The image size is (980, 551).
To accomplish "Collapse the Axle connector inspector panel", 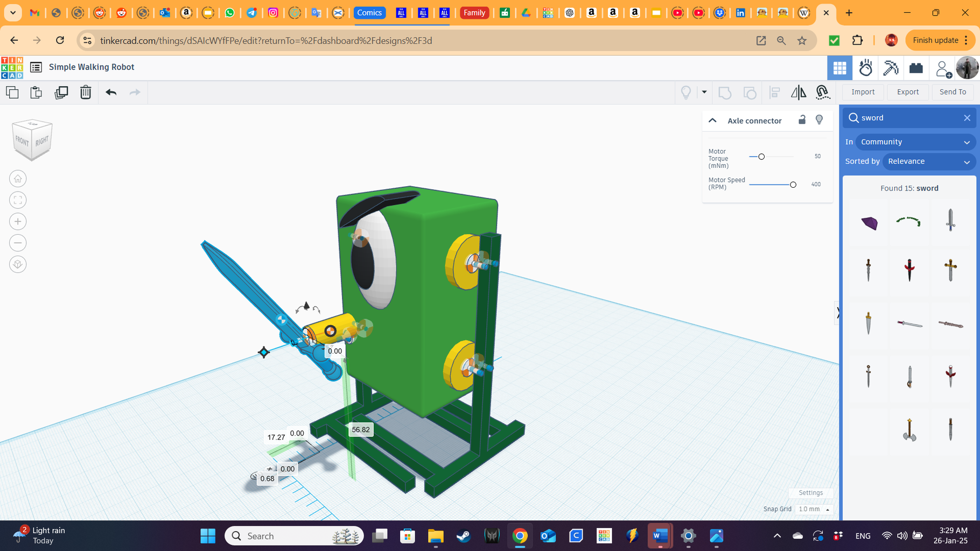I will coord(712,121).
